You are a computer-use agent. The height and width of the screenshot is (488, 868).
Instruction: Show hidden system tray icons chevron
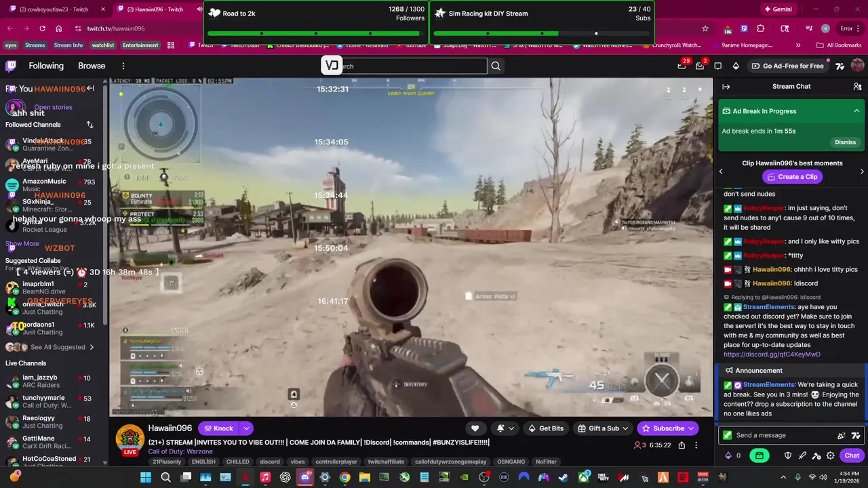(783, 477)
